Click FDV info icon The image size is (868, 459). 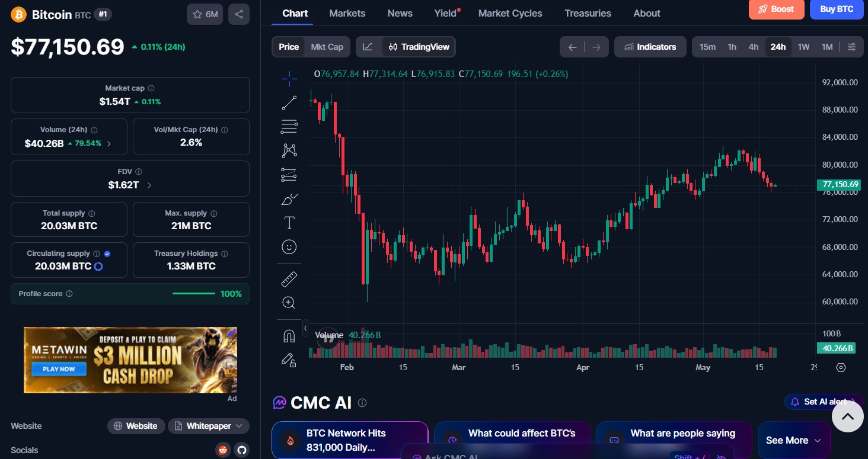click(x=138, y=172)
